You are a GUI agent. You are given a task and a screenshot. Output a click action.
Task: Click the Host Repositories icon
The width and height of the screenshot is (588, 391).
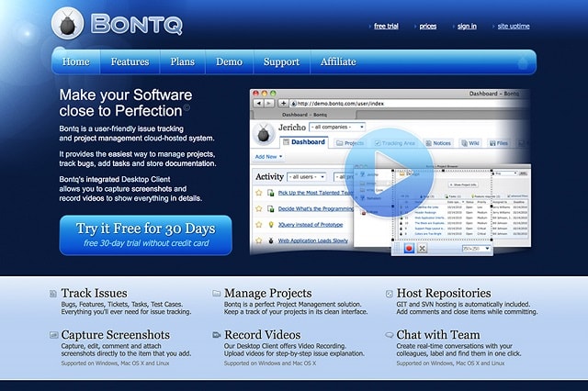[390, 294]
